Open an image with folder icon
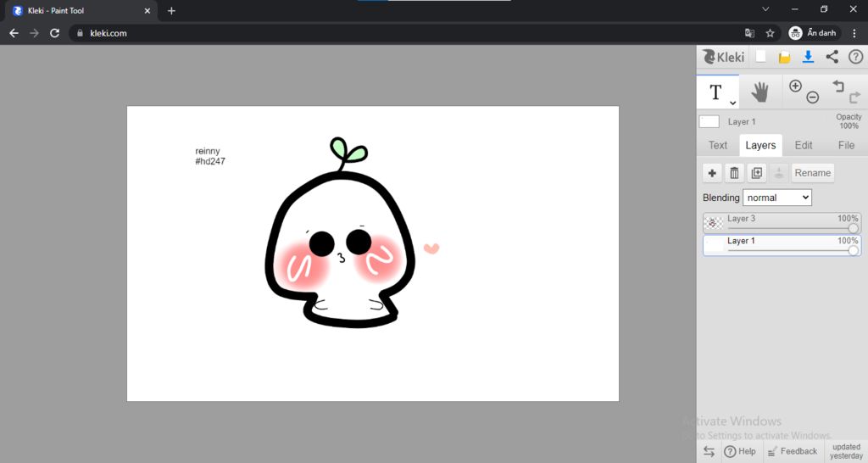Screen dimensions: 868x463 (784, 57)
